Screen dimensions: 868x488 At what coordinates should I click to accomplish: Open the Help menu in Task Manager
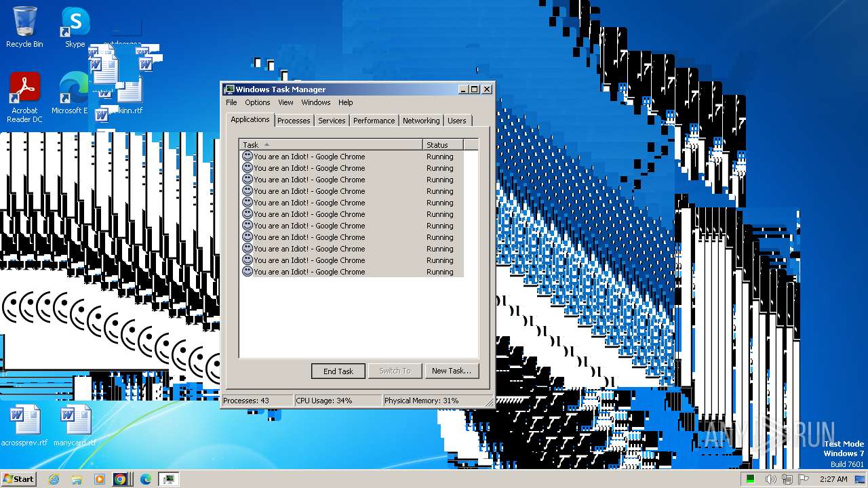tap(346, 102)
